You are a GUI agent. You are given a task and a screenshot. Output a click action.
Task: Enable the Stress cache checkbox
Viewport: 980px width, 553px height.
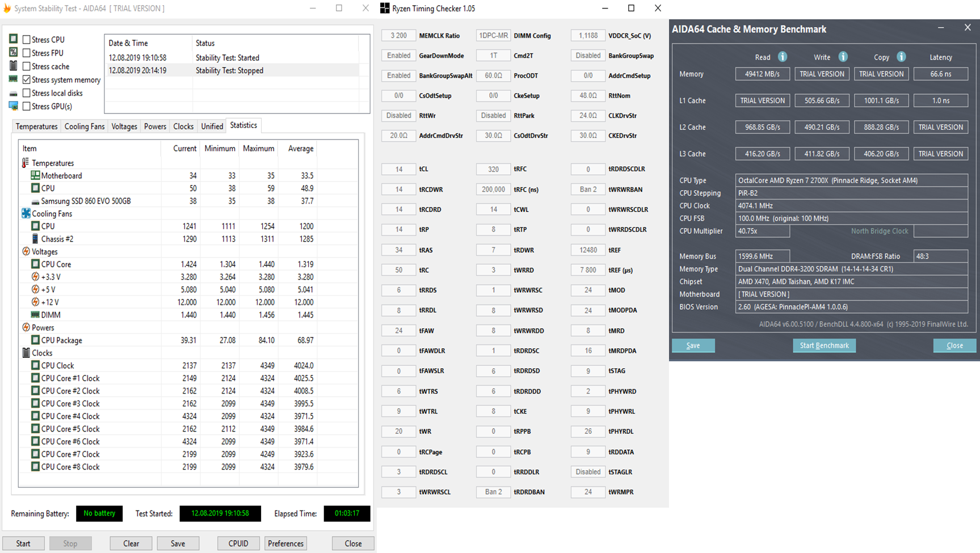pyautogui.click(x=26, y=66)
